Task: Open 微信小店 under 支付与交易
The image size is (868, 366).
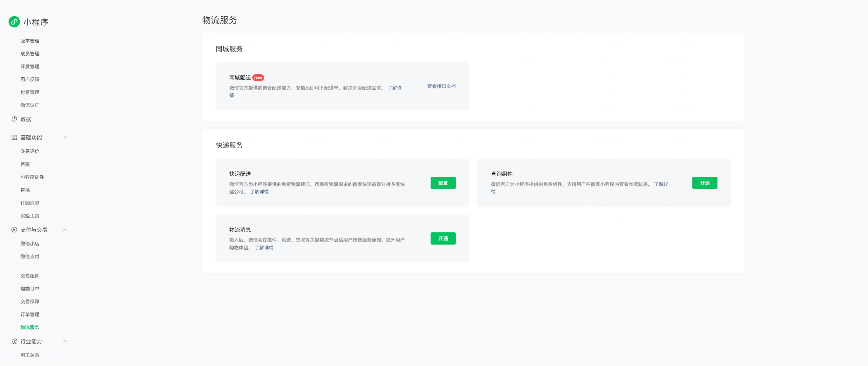Action: (30, 244)
